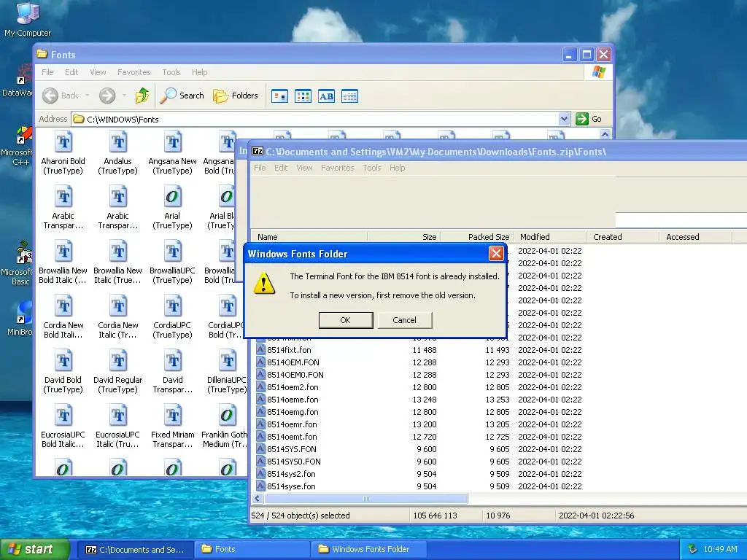Viewport: 747px width, 560px height.
Task: Click Cancel in Windows Fonts Folder dialog
Action: (404, 320)
